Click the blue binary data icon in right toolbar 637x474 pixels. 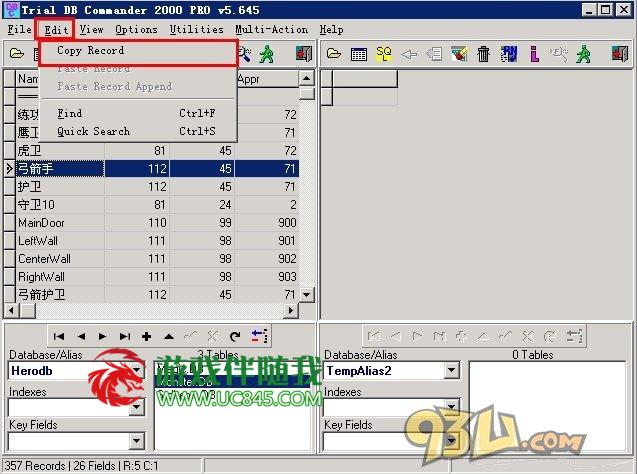point(509,54)
